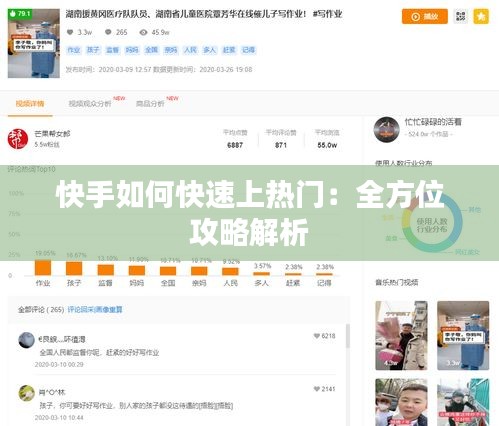This screenshot has width=499, height=426.
Task: Select the 人民 keyword tag
Action: [190, 50]
